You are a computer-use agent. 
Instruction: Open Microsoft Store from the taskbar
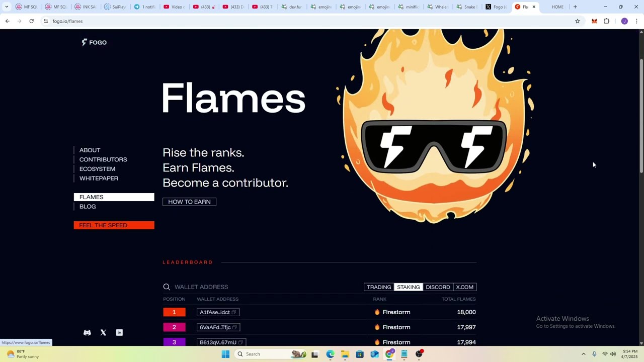pyautogui.click(x=360, y=354)
